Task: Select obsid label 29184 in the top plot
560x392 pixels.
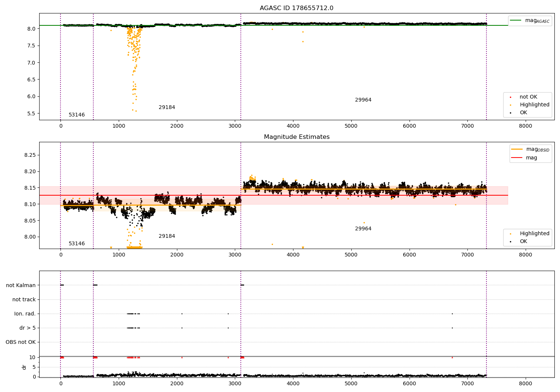Action: tap(167, 108)
